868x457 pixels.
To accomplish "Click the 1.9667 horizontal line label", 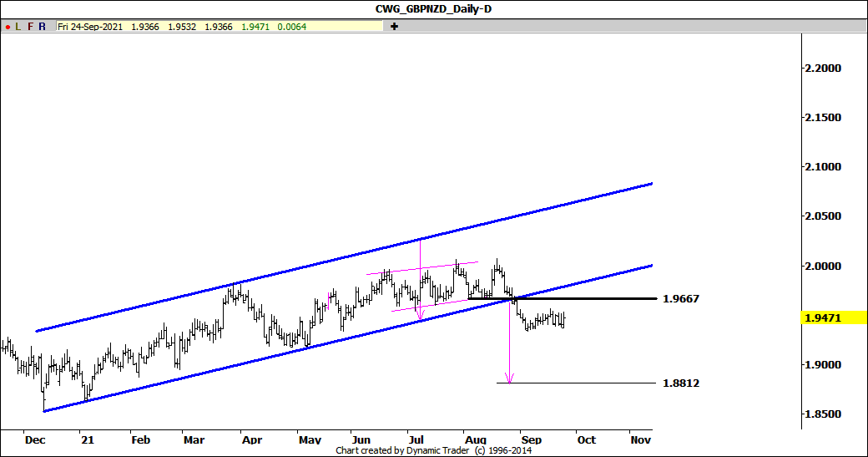I will tap(681, 298).
